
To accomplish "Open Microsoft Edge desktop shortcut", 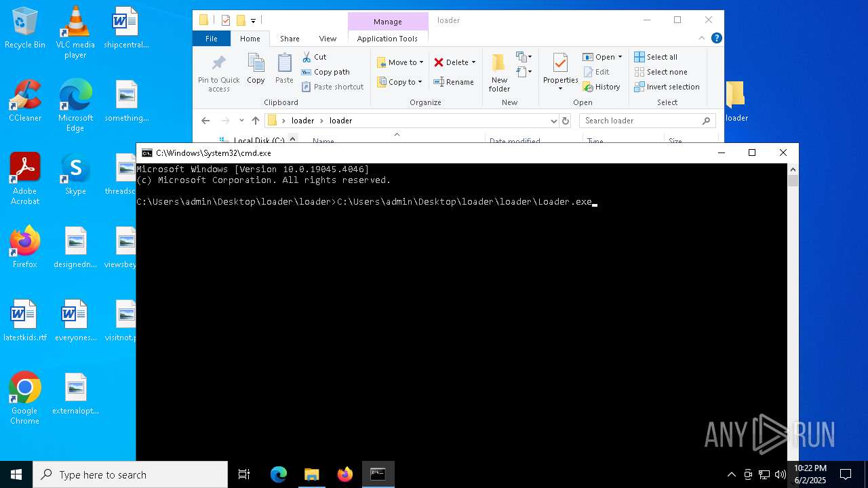I will point(75,106).
